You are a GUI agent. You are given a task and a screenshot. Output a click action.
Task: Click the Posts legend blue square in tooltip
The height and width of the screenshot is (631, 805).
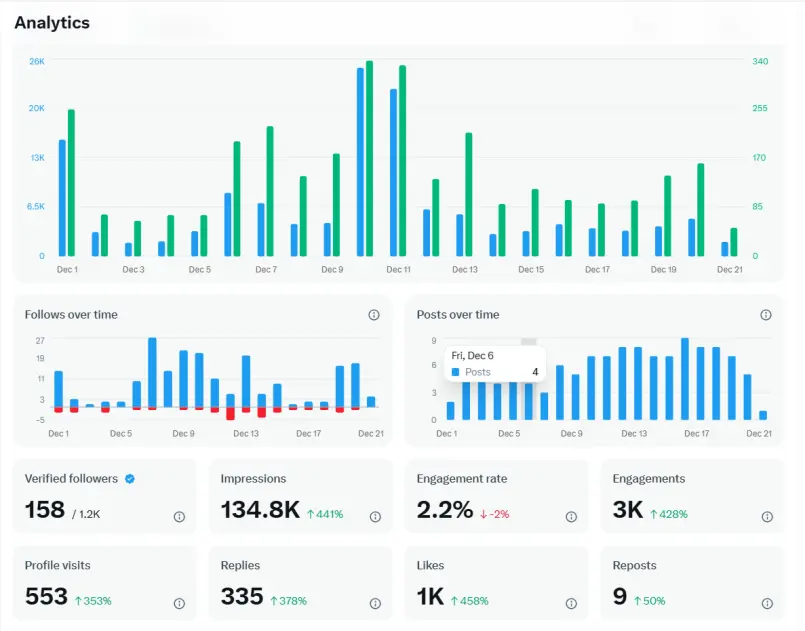coord(455,372)
